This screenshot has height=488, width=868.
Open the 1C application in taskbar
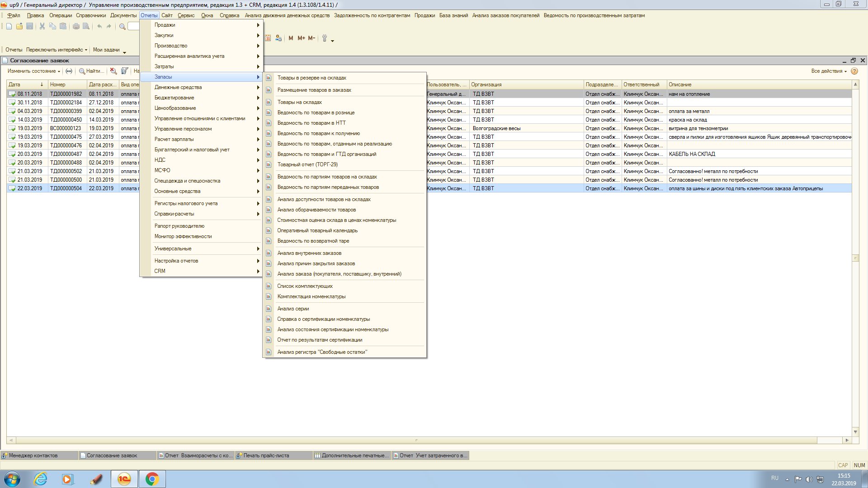coord(124,479)
